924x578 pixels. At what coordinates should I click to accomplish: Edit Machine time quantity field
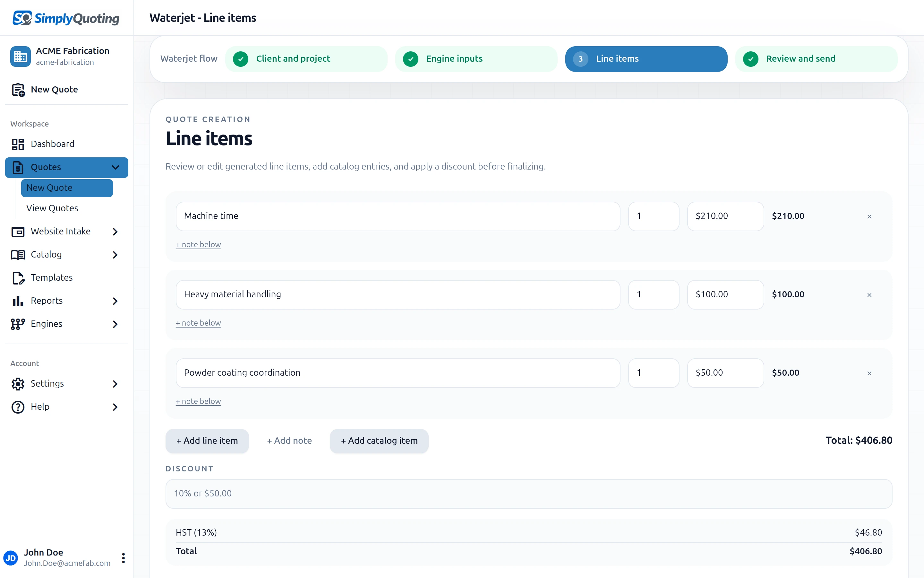(654, 216)
